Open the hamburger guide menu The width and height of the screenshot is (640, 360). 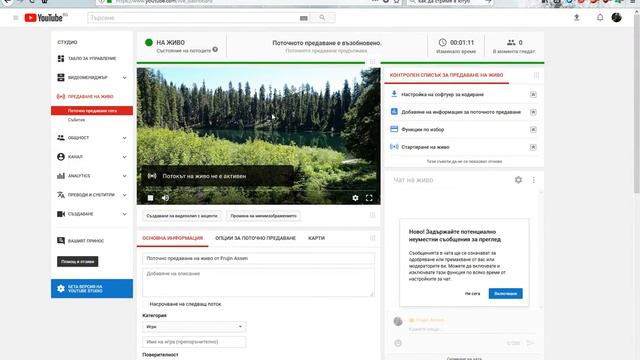pos(16,18)
